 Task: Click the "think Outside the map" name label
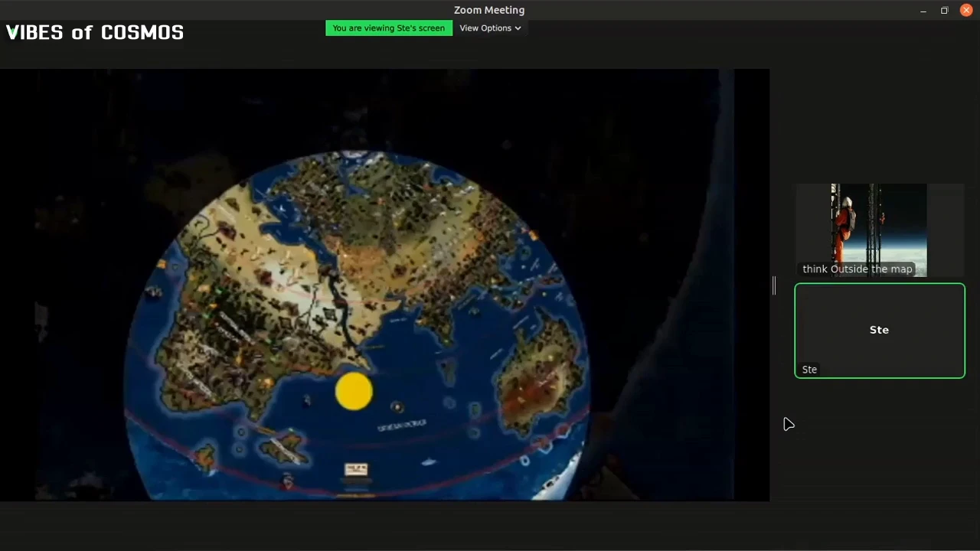click(857, 269)
